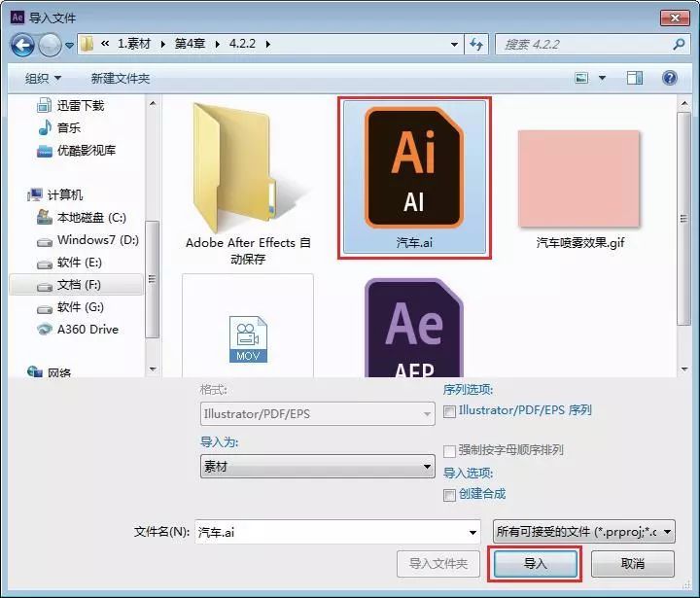Viewport: 700px width, 598px height.
Task: Select the MOV video file icon
Action: pyautogui.click(x=248, y=339)
